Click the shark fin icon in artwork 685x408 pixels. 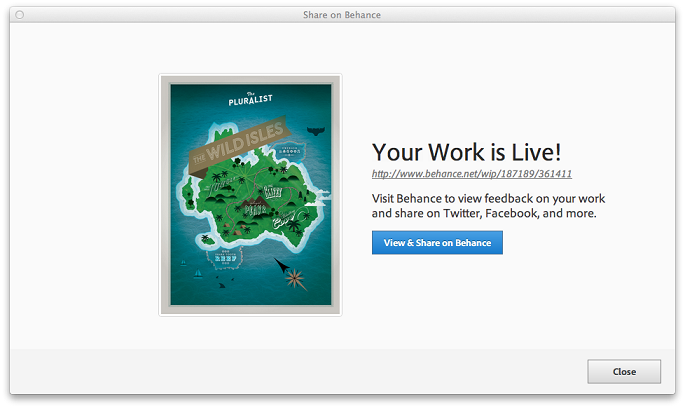pos(222,285)
